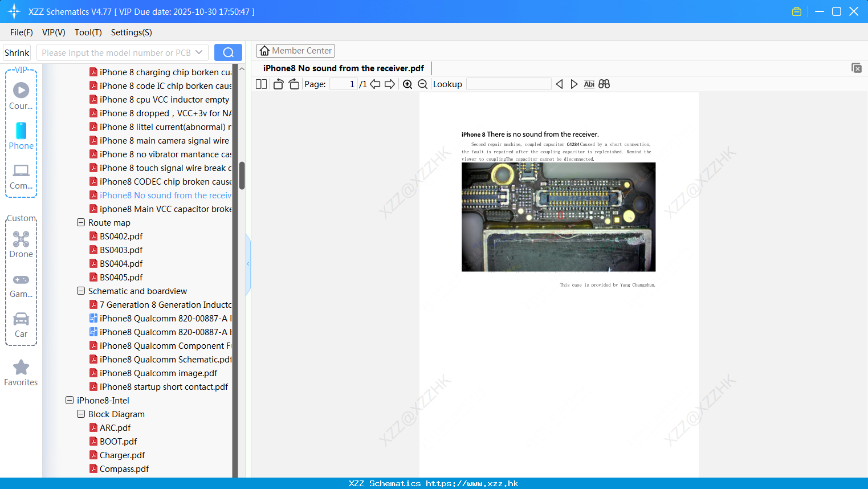Click the yellow toolbox icon in title bar
The height and width of the screenshot is (489, 868).
click(797, 11)
